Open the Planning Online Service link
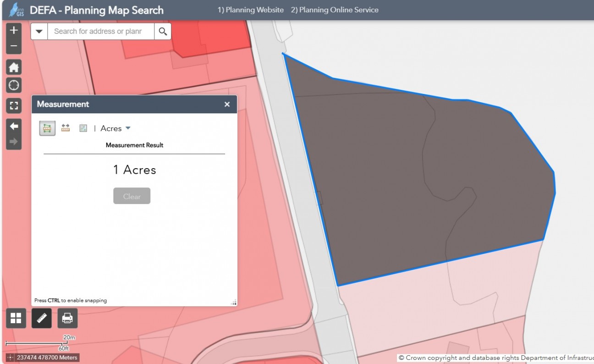594x364 pixels. click(335, 10)
